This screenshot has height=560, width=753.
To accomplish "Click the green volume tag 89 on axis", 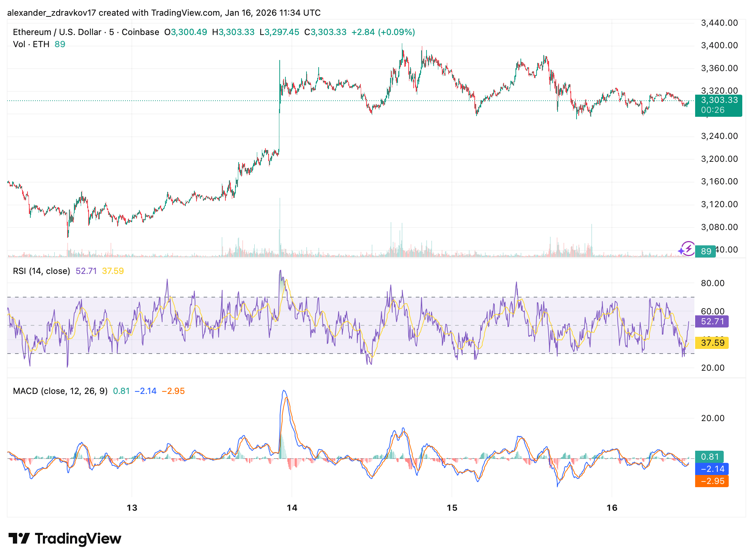I will click(705, 251).
